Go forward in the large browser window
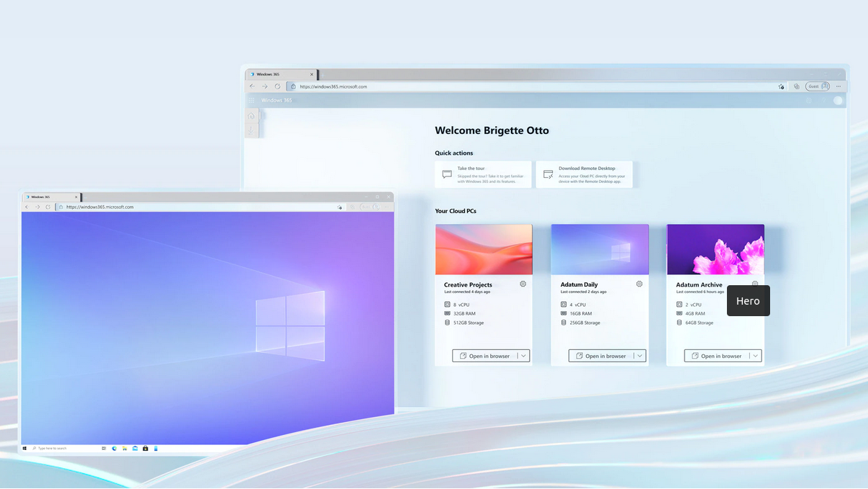 [x=265, y=86]
